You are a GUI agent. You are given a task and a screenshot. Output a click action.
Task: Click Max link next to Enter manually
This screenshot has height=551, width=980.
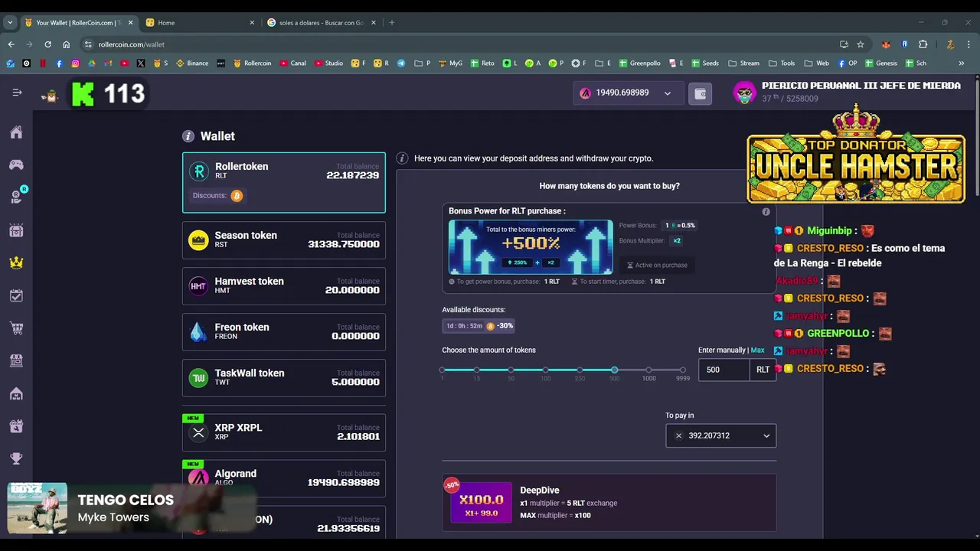click(757, 350)
